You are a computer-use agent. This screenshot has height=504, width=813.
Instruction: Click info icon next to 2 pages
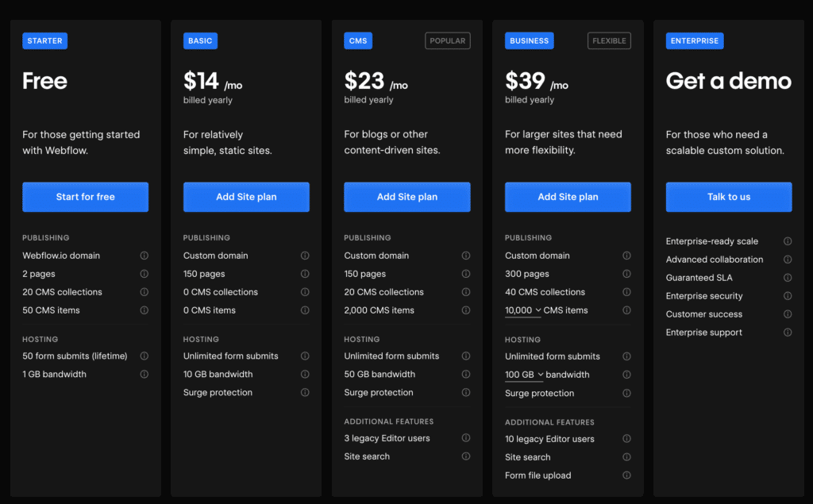coord(144,274)
